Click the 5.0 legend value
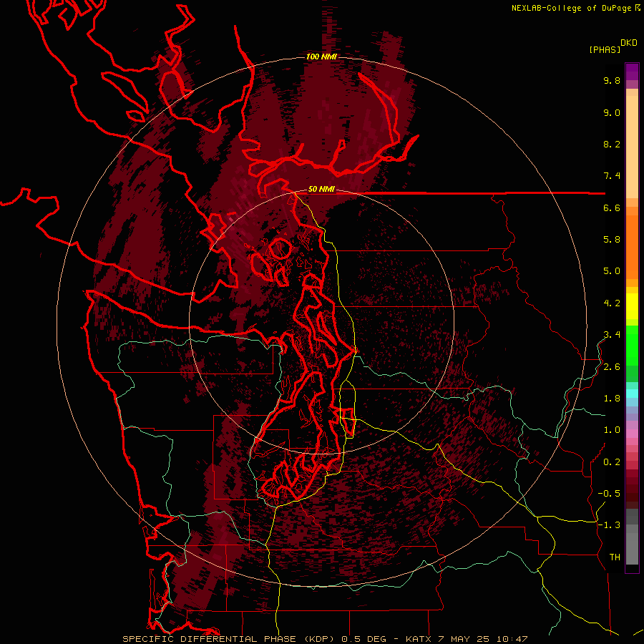The image size is (644, 644). 612,271
